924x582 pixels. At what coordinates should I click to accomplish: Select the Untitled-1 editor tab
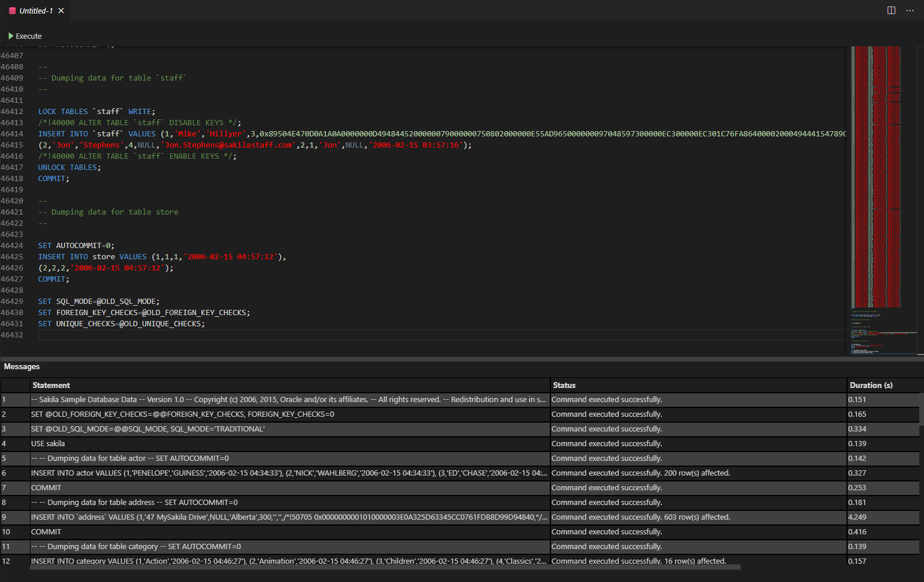click(36, 11)
